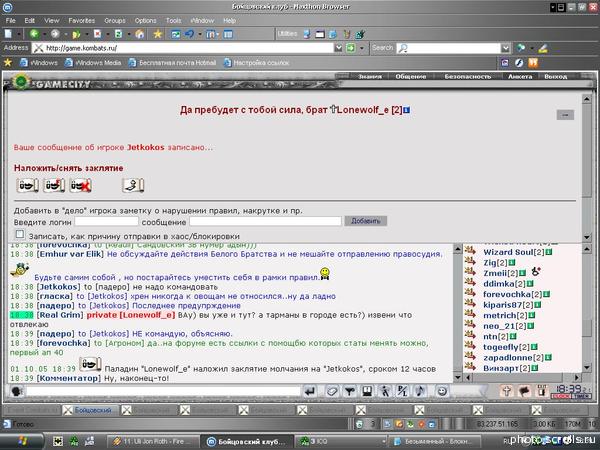This screenshot has width=600, height=450.
Task: Create new page icon in toolbar
Action: coord(8,34)
